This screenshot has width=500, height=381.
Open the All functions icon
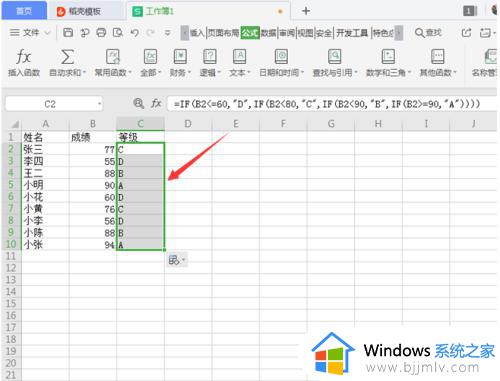pos(150,57)
